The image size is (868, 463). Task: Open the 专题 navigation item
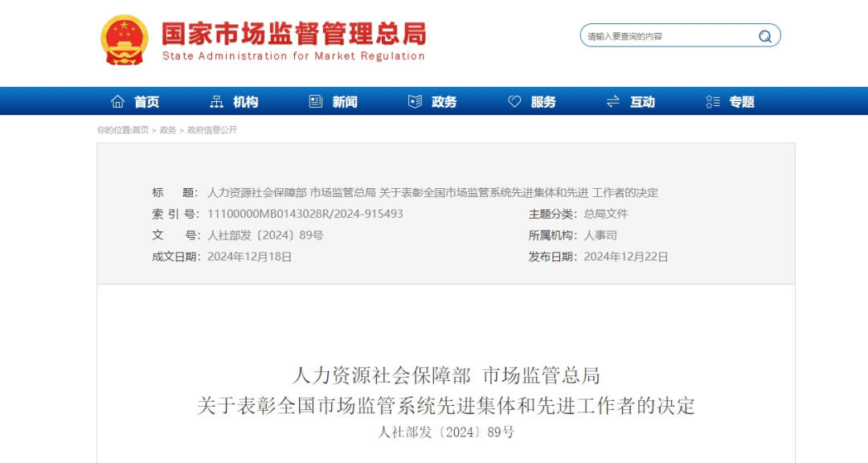742,102
